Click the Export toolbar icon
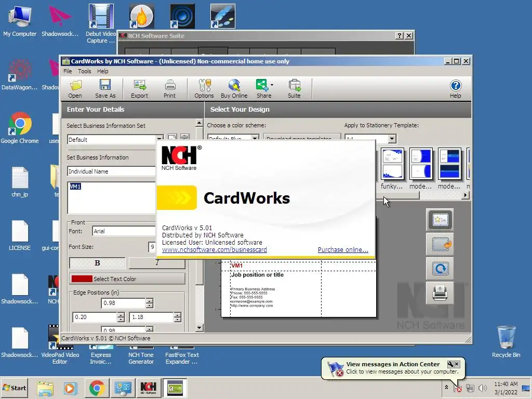This screenshot has height=399, width=532. pyautogui.click(x=139, y=89)
